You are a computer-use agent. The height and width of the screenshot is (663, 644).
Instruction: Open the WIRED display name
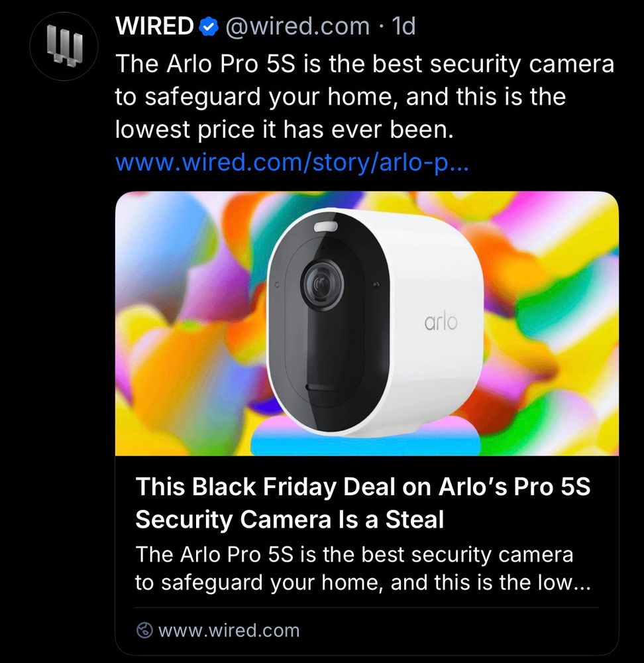(154, 27)
